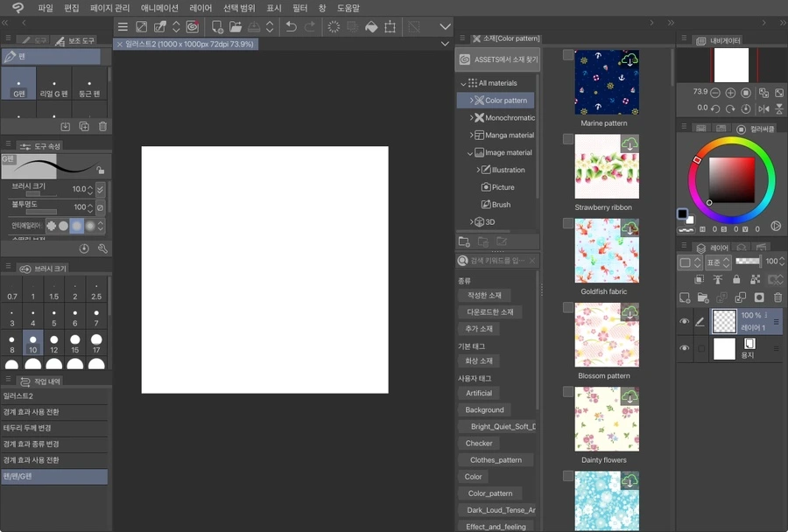Viewport: 788px width, 532px height.
Task: Select brush size 15 preset
Action: click(x=75, y=344)
